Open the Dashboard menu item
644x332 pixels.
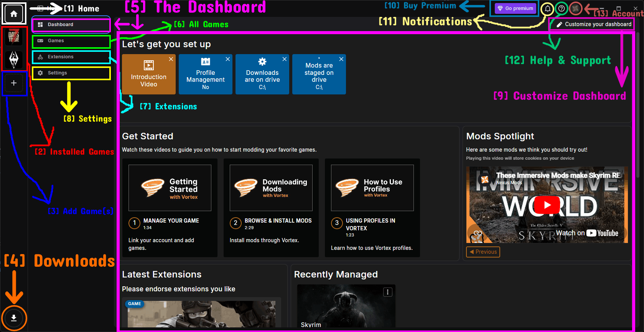(71, 25)
